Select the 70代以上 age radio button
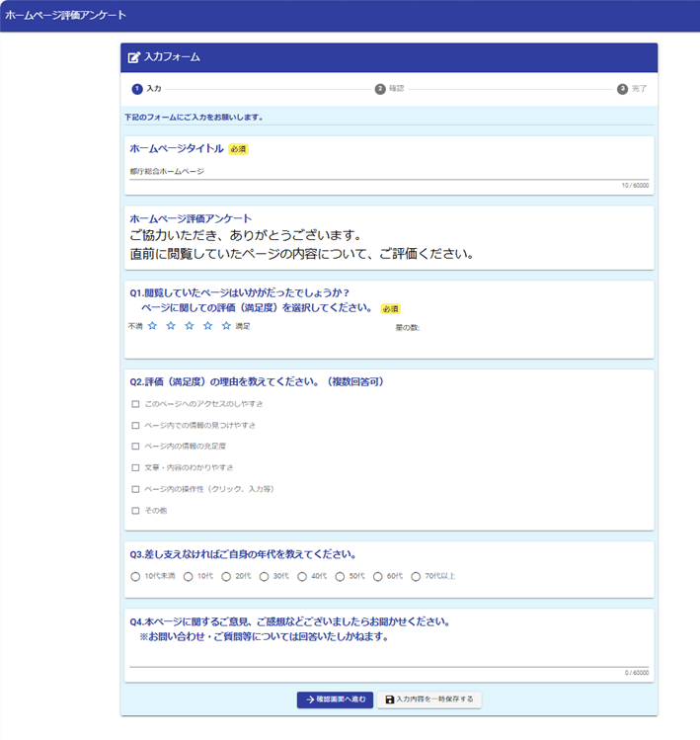This screenshot has height=740, width=700. tap(416, 576)
